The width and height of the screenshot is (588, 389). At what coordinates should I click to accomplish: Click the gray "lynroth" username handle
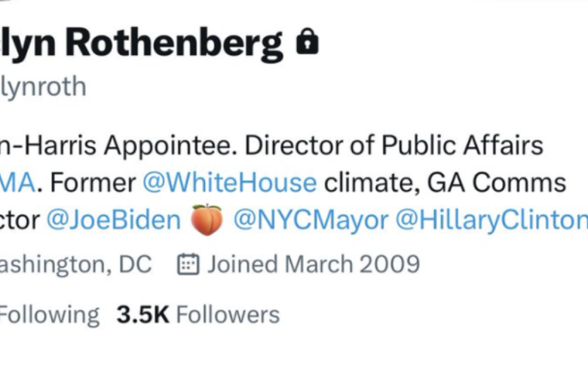point(43,87)
